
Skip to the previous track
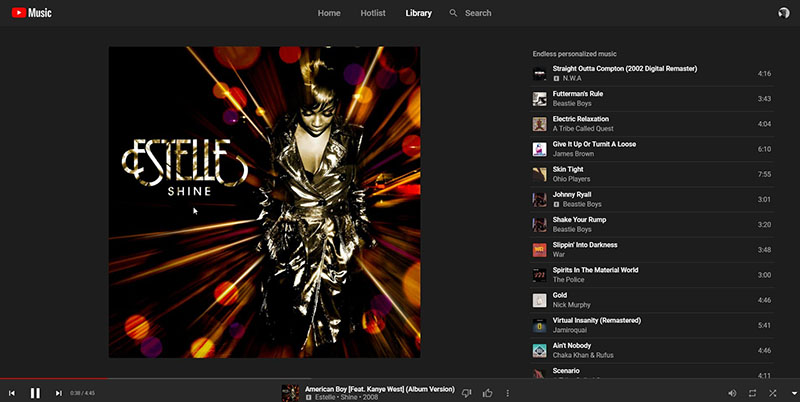[12, 393]
